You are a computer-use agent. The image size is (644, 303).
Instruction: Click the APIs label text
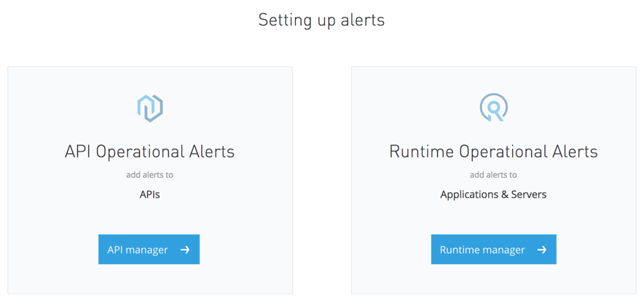tap(150, 194)
